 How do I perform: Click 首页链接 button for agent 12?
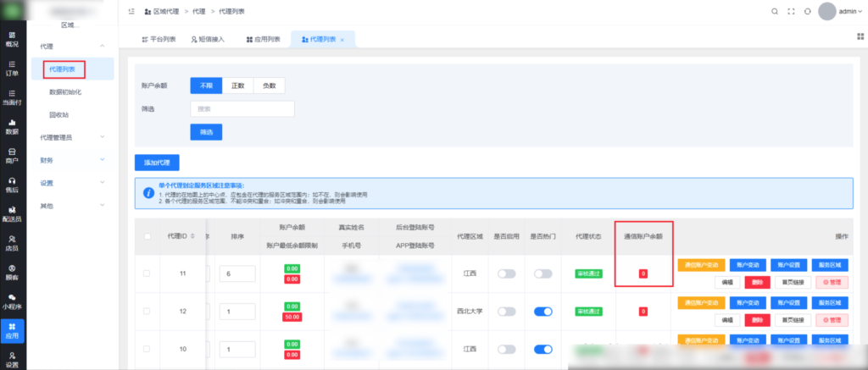793,320
